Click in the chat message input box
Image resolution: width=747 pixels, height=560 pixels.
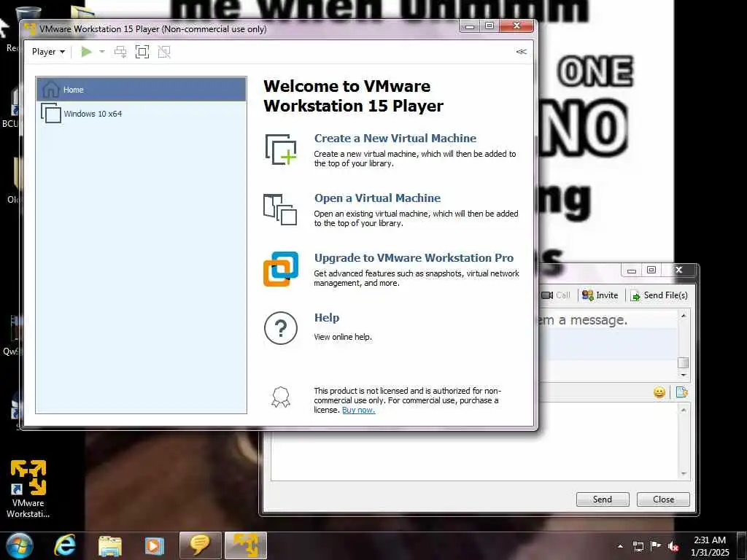click(x=474, y=456)
